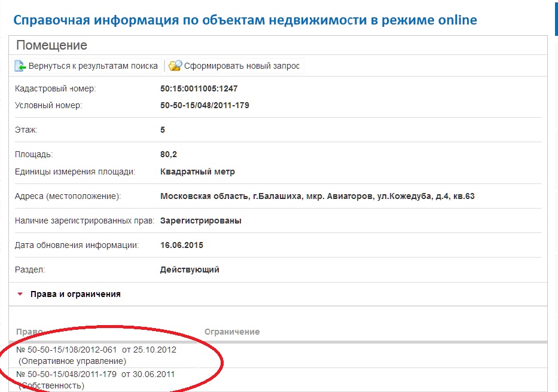
Task: Return via 'Вернуться к результатам поиска' link
Action: [93, 66]
